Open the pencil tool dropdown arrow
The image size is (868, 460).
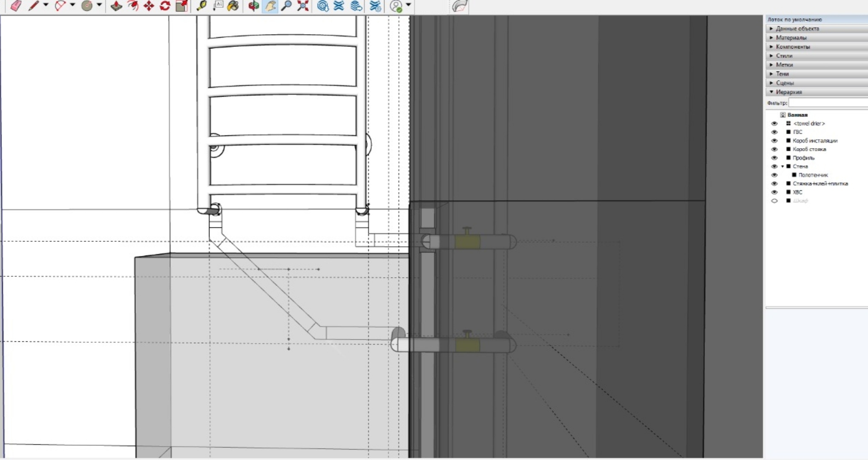[x=46, y=5]
